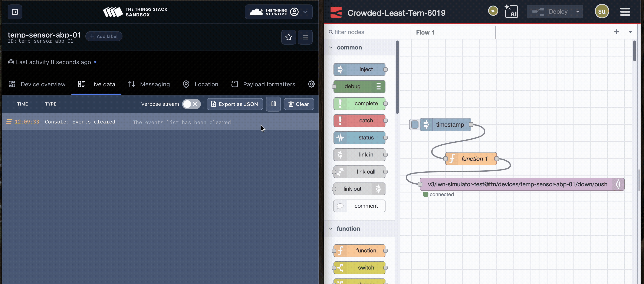Pause the live data stream
The width and height of the screenshot is (644, 284).
tap(273, 104)
